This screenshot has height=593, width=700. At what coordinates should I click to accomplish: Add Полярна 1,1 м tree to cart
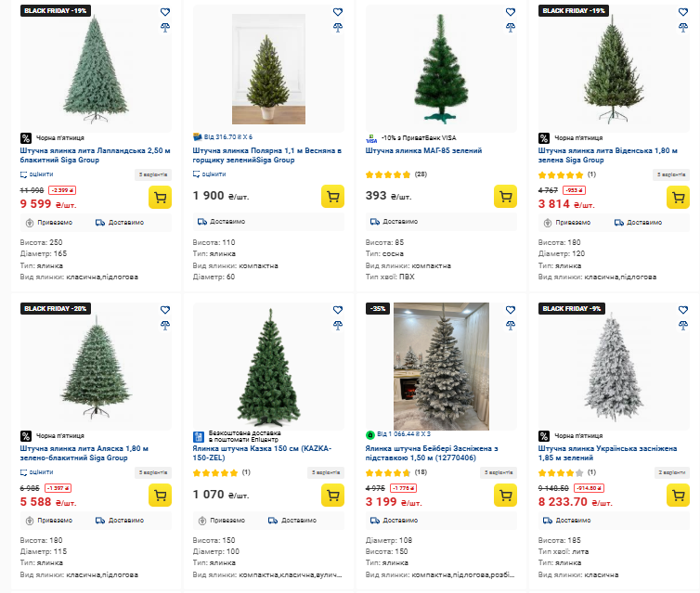click(x=332, y=197)
